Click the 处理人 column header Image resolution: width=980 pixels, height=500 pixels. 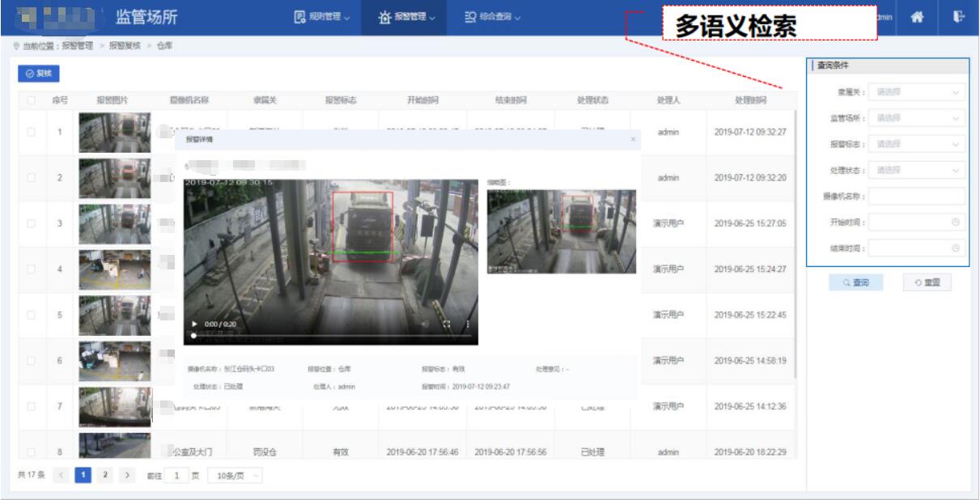coord(668,100)
